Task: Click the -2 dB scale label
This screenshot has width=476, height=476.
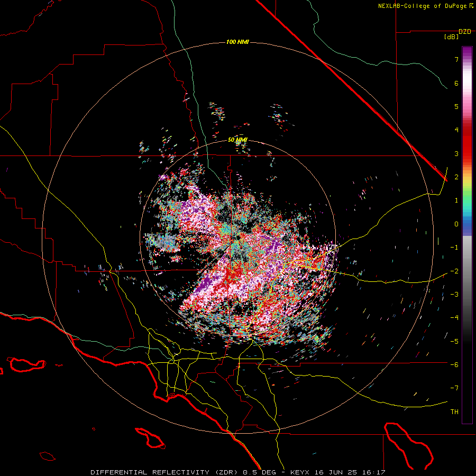Action: pos(454,271)
